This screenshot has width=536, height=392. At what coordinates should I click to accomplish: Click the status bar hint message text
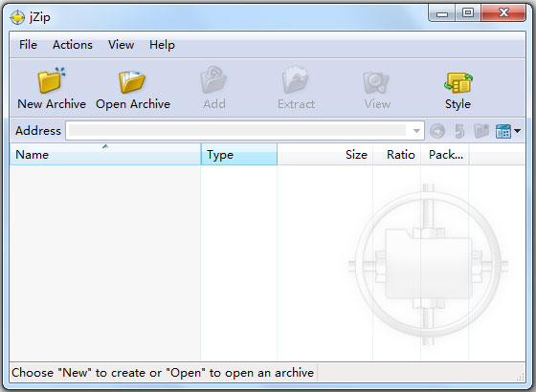pos(163,373)
